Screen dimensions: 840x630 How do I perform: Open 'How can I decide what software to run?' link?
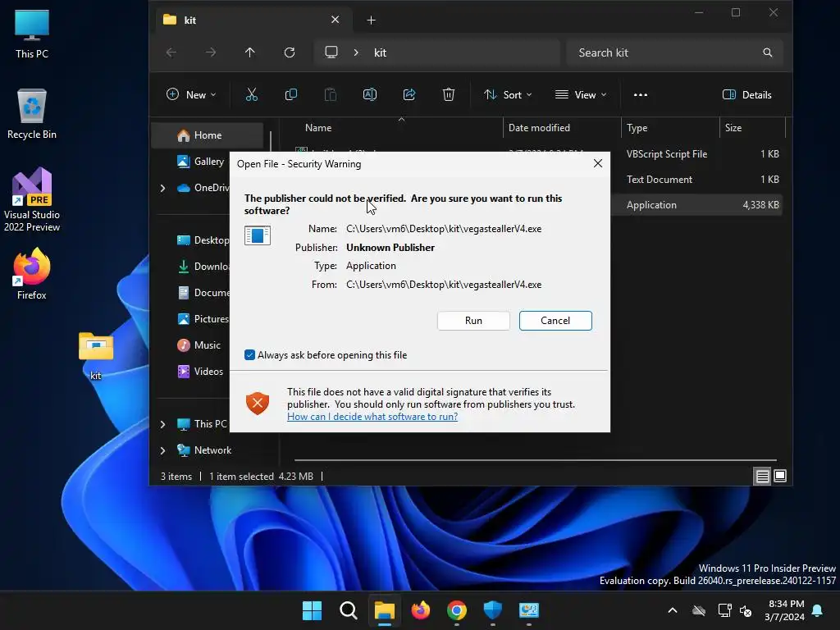(372, 417)
